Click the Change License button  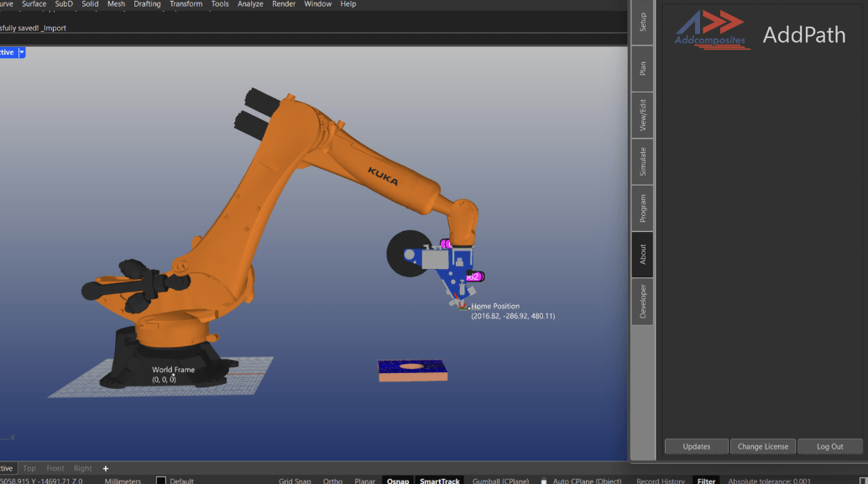(763, 446)
